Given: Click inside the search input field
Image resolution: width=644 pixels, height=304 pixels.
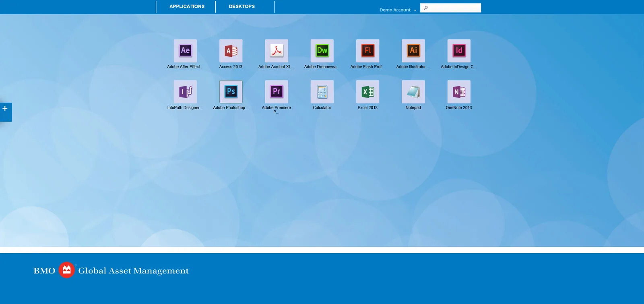Looking at the screenshot, I should (450, 8).
